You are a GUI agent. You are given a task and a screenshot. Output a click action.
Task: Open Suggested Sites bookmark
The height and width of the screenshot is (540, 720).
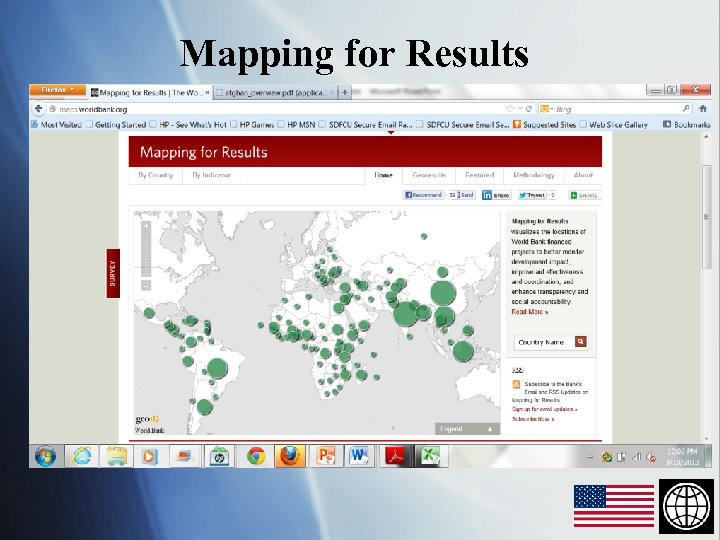pos(545,124)
